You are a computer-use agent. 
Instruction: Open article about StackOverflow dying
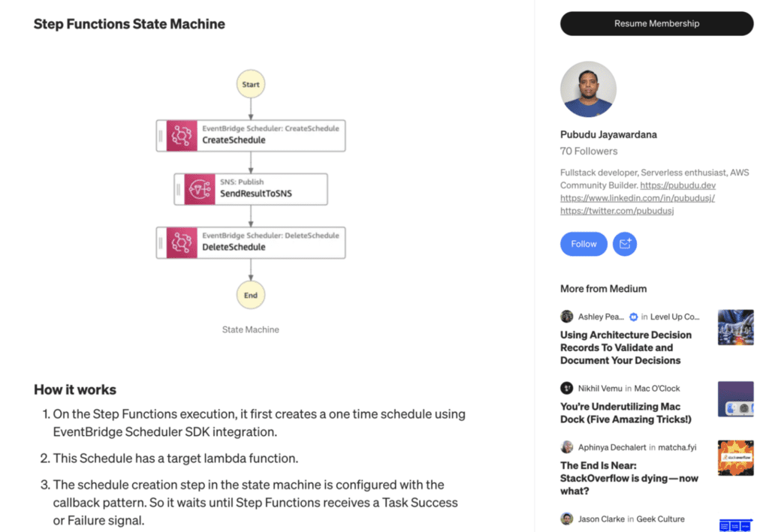pyautogui.click(x=628, y=478)
